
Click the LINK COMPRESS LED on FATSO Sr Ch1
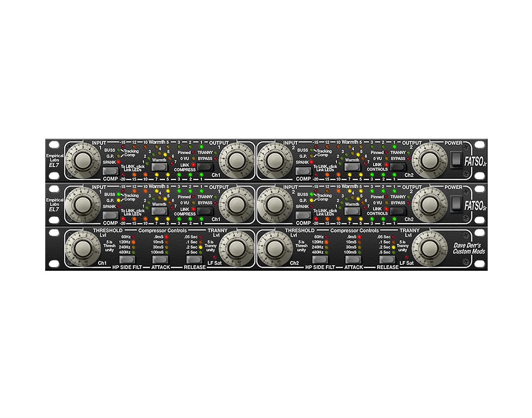194,209
